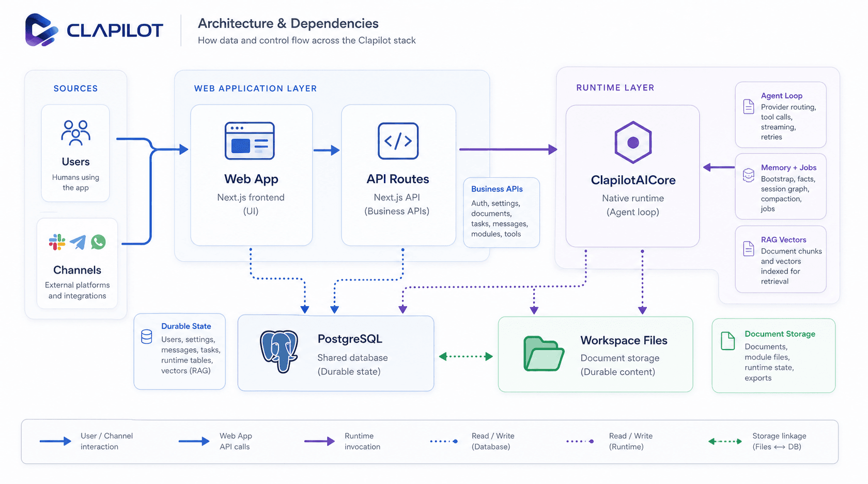Click the External platforms and integrations text
This screenshot has height=484, width=868.
[x=78, y=291]
